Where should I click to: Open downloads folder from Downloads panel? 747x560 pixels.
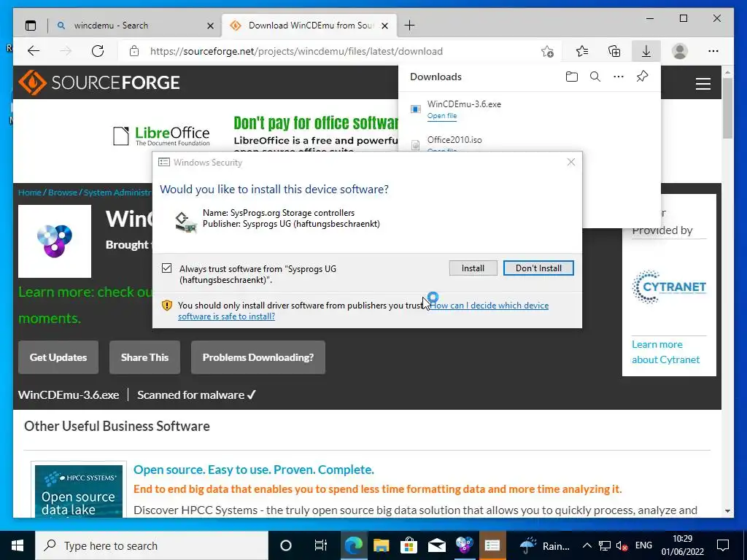click(572, 77)
